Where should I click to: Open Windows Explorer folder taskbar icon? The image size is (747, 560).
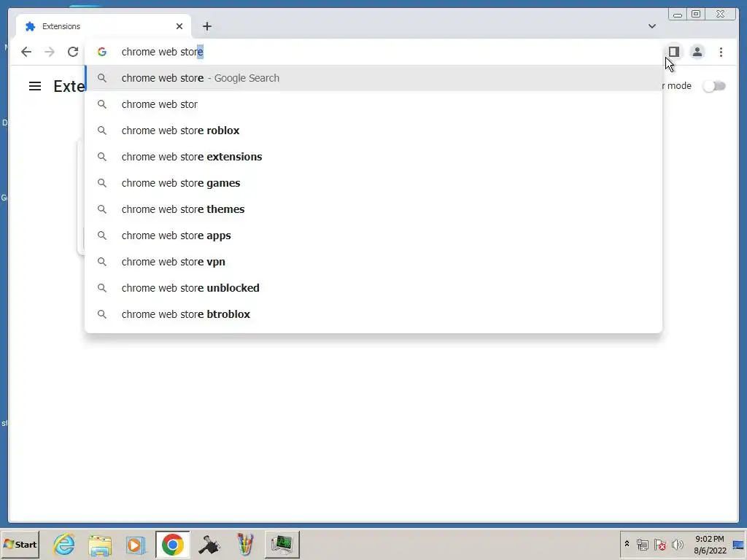point(100,544)
